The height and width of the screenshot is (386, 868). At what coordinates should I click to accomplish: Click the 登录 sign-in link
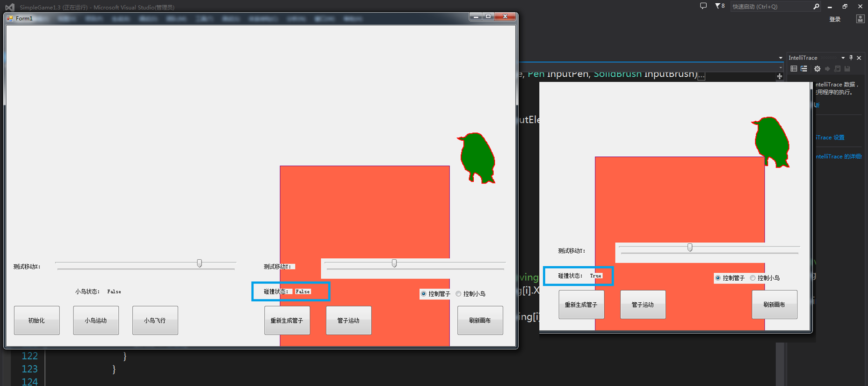(x=835, y=19)
